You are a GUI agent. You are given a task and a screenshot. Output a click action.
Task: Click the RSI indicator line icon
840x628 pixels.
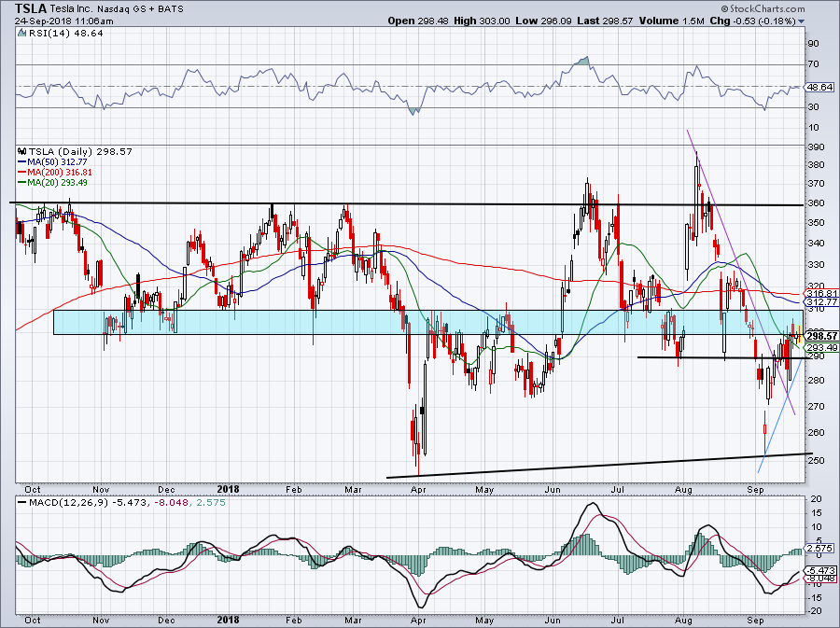pyautogui.click(x=22, y=33)
